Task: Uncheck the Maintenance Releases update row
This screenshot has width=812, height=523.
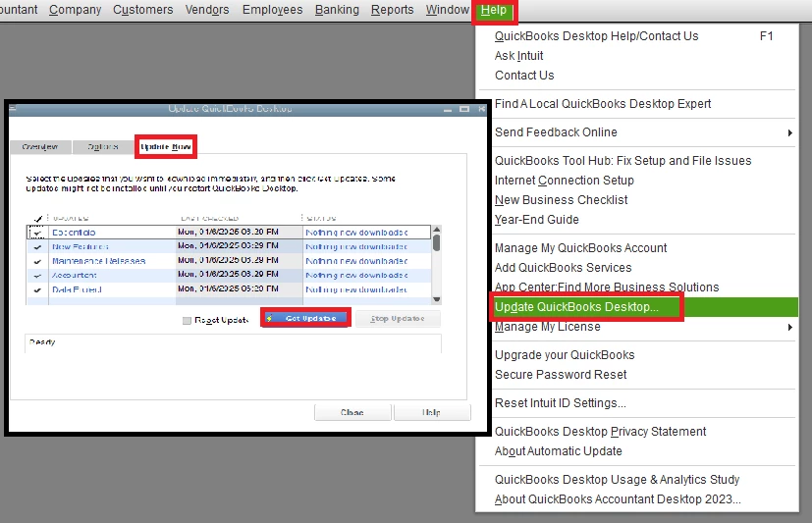Action: pyautogui.click(x=37, y=262)
